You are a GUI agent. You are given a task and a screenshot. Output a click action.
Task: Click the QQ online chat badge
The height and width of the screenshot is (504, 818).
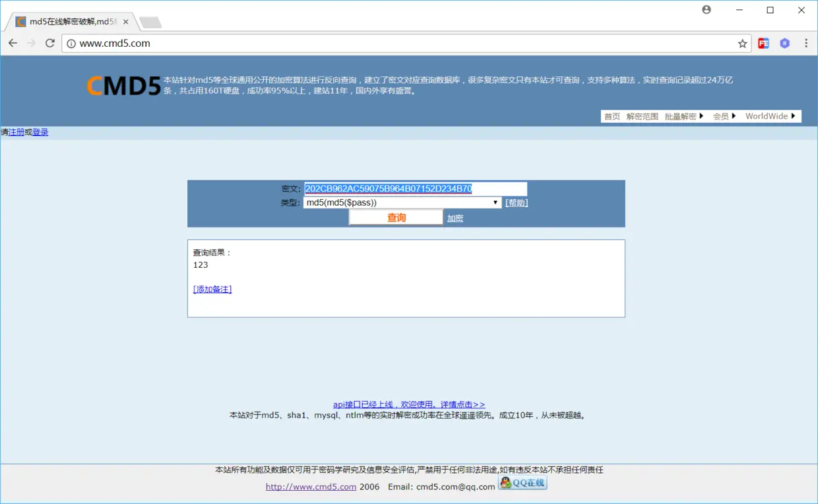[x=522, y=483]
